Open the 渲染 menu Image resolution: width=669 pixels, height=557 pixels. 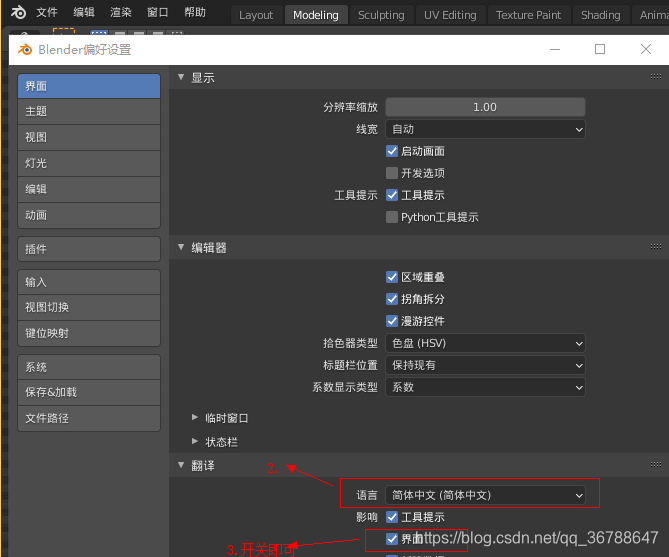coord(121,12)
